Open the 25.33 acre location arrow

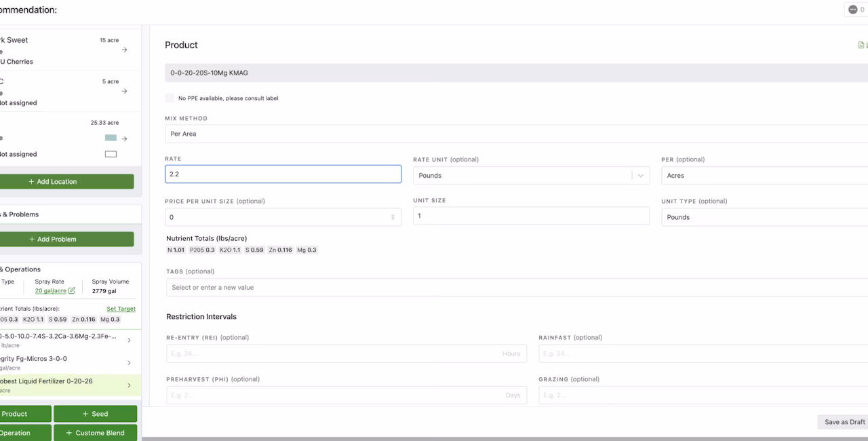pos(124,138)
